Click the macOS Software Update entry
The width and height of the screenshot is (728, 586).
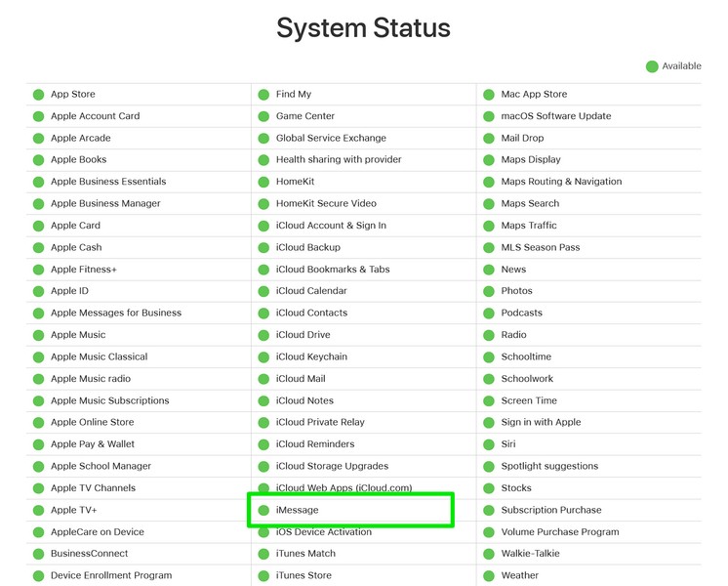(x=556, y=116)
